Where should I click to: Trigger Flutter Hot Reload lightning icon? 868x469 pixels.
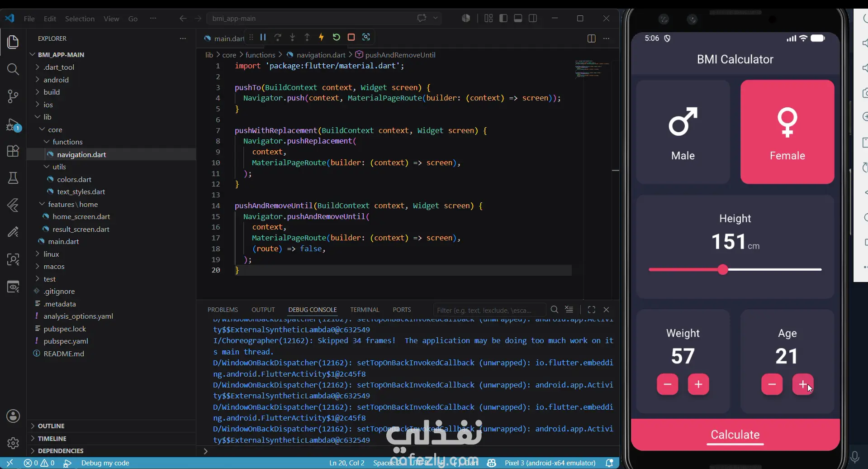pos(322,37)
